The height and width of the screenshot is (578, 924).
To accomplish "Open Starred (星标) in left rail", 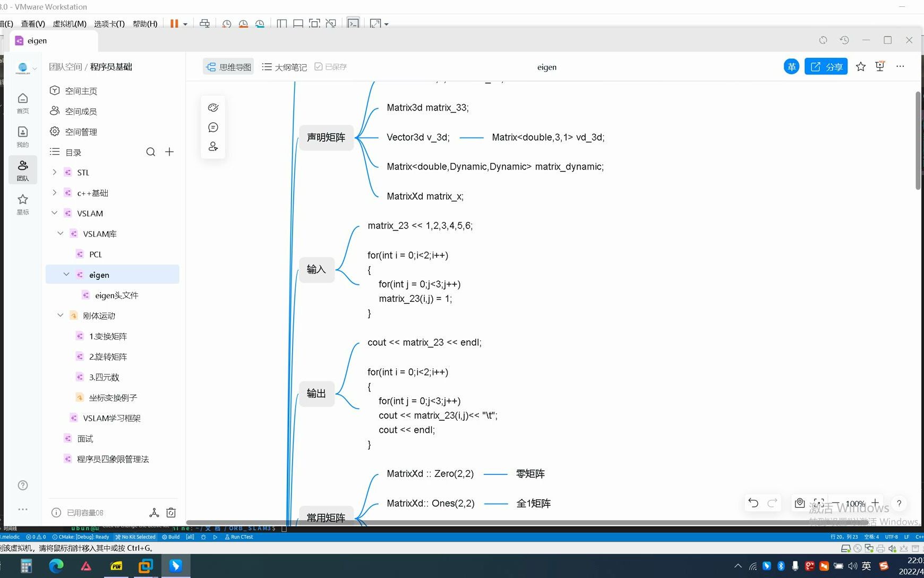I will [x=23, y=204].
